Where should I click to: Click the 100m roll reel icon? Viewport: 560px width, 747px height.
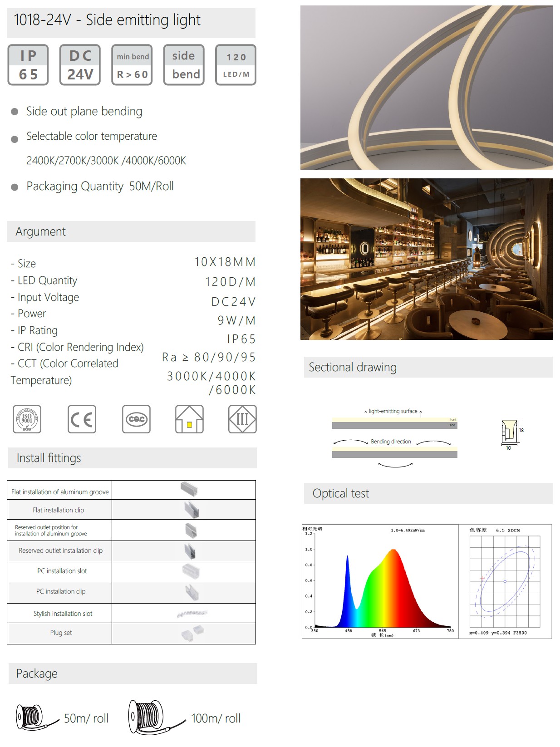click(x=157, y=717)
